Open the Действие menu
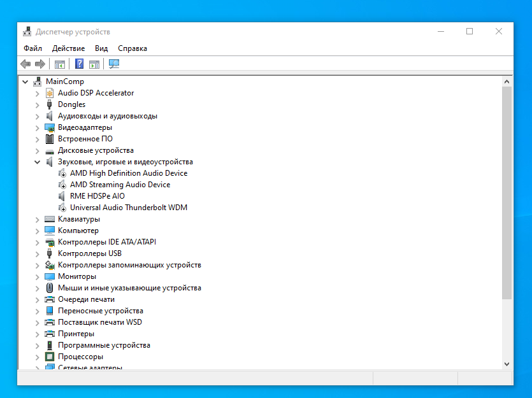Image resolution: width=532 pixels, height=398 pixels. [x=69, y=48]
